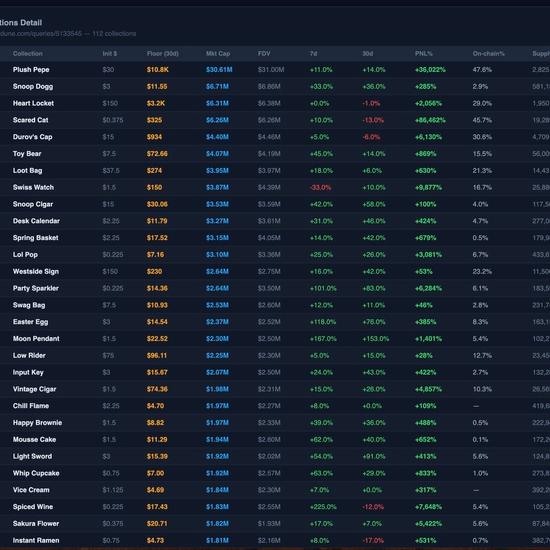Image resolution: width=550 pixels, height=550 pixels.
Task: Sort by PNL% column header
Action: (x=424, y=54)
